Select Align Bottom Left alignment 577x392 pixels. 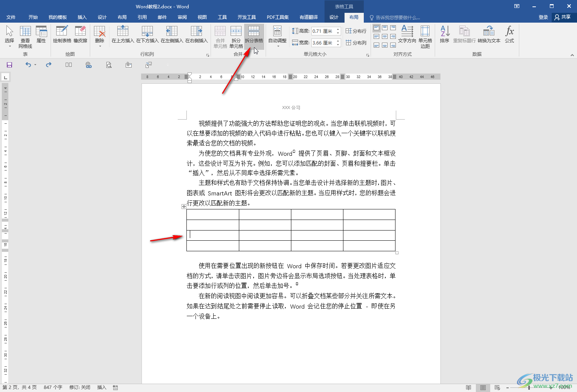(x=377, y=45)
